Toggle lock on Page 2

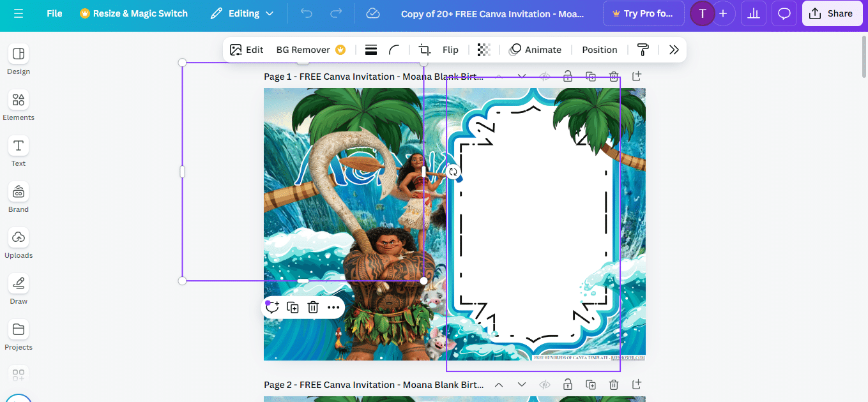point(568,385)
